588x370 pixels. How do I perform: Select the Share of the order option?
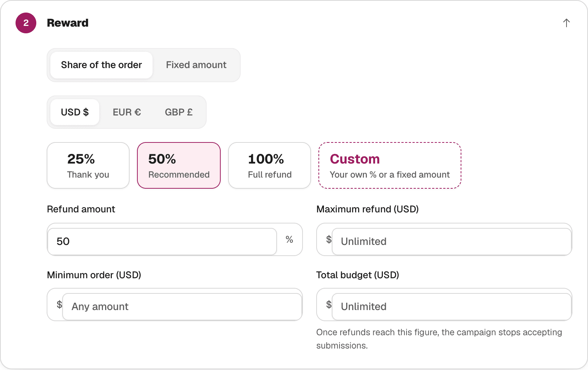click(x=101, y=65)
